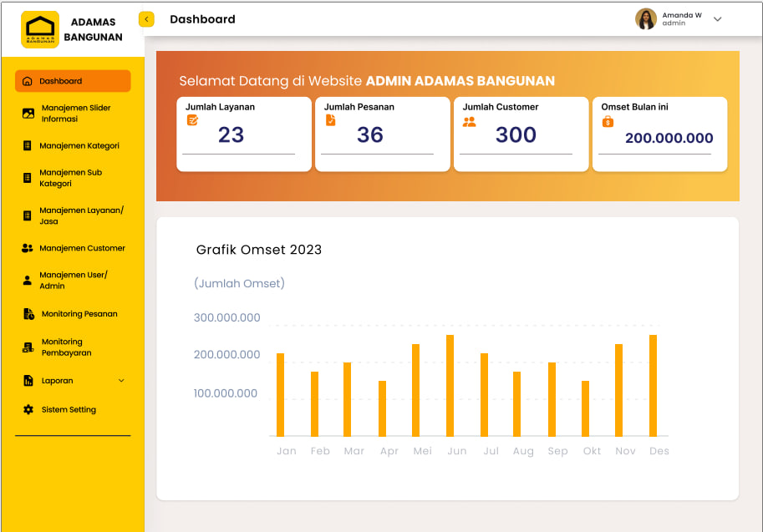The height and width of the screenshot is (532, 763).
Task: Click the Manajemen Kategori list icon
Action: tap(28, 145)
